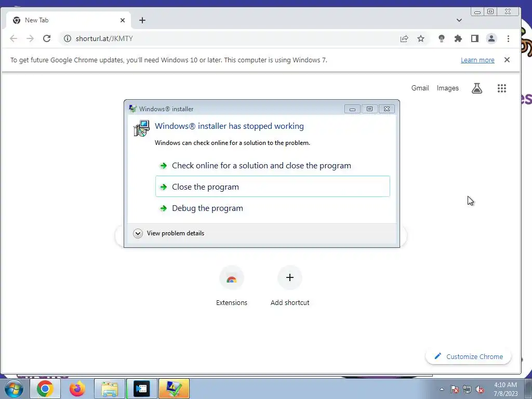Click the Windows installer title bar icon

click(x=133, y=109)
